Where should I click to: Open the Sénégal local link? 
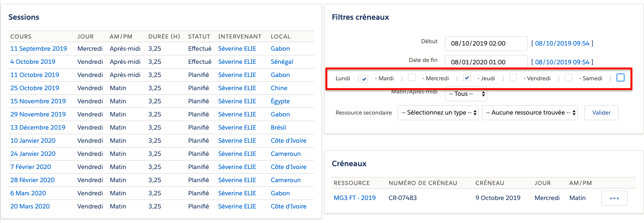pyautogui.click(x=282, y=62)
